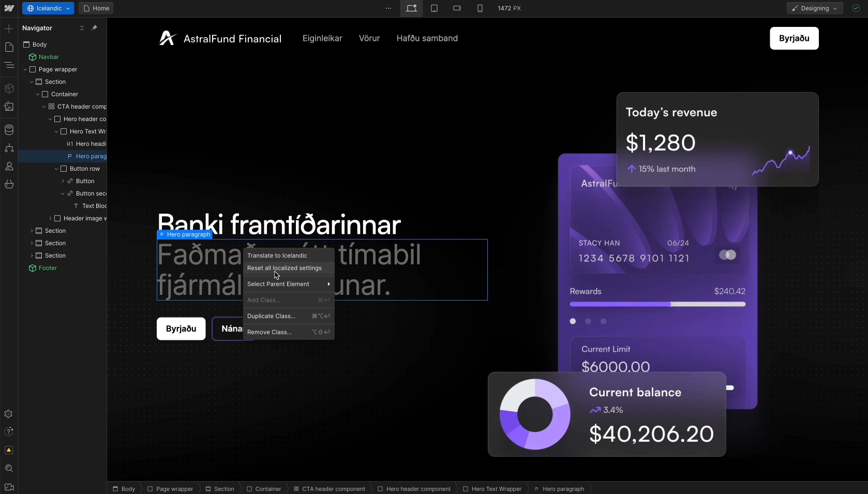The width and height of the screenshot is (868, 494).
Task: Select Navbar in Navigator tree
Action: [49, 57]
